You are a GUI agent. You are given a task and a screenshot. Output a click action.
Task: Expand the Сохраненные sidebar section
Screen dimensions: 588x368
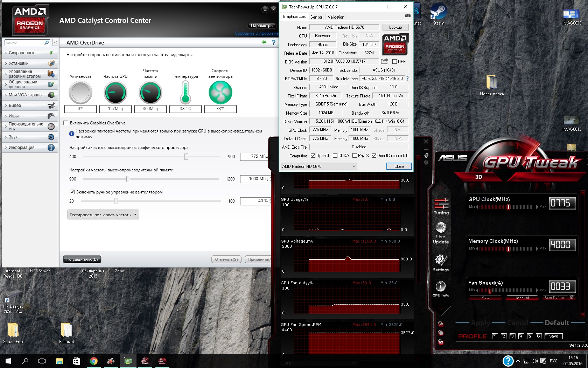click(30, 53)
